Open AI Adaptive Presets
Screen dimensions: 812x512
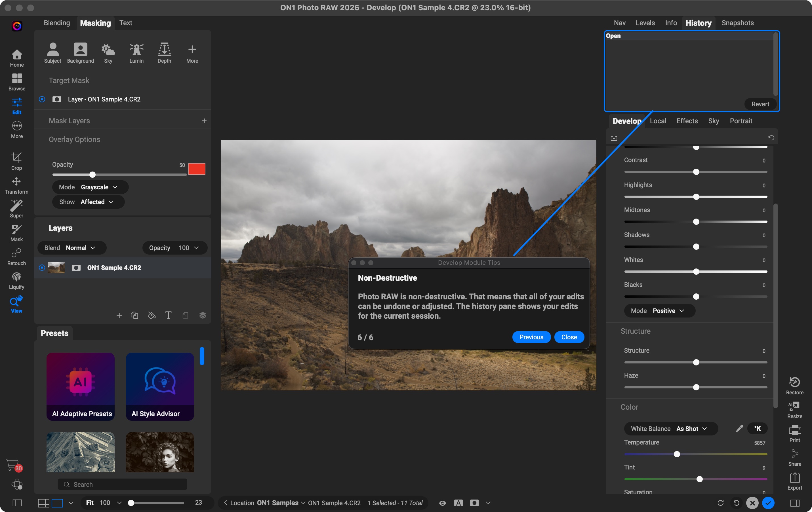(x=80, y=387)
